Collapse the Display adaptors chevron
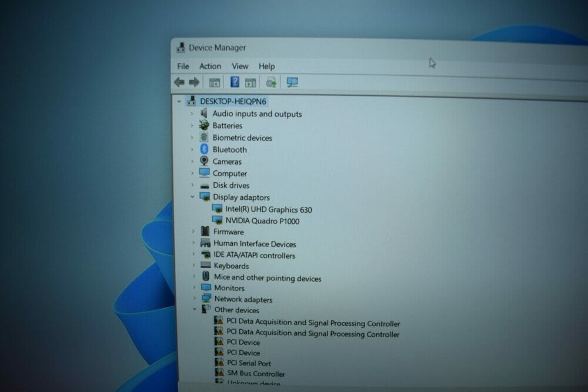 coord(192,196)
